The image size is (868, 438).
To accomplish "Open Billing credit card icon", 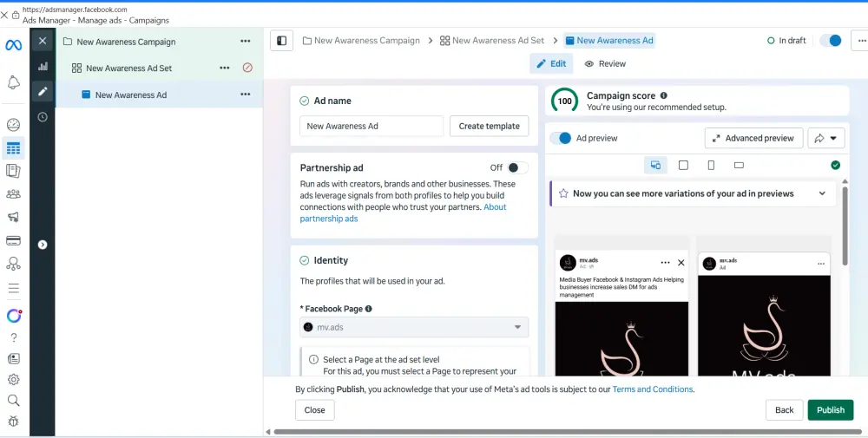I will pyautogui.click(x=13, y=240).
